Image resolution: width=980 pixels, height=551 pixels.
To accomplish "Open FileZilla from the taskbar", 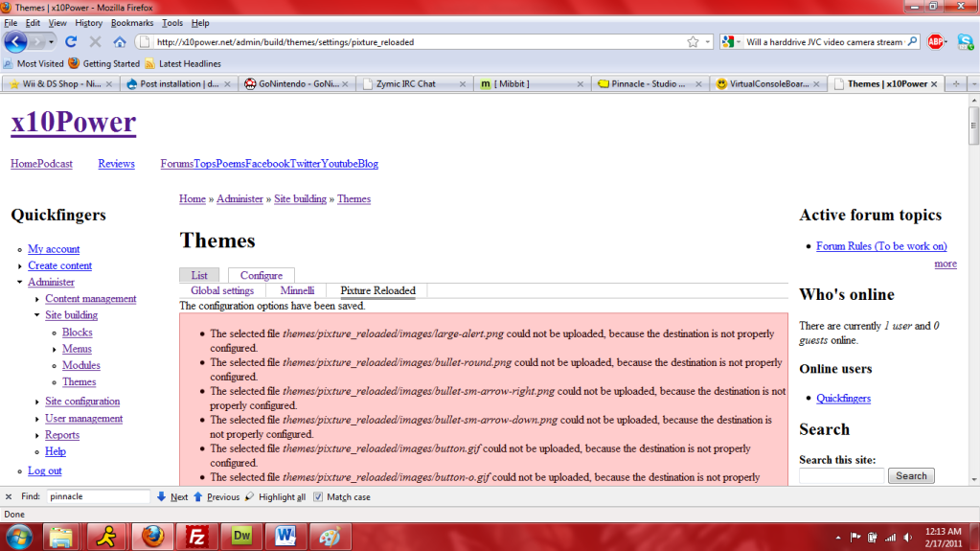I will 197,538.
